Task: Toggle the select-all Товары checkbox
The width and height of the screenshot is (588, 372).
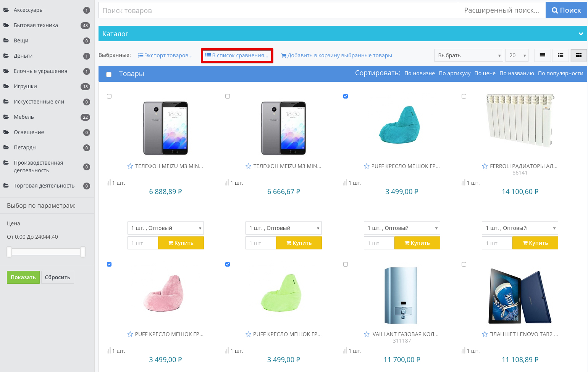Action: coord(109,74)
